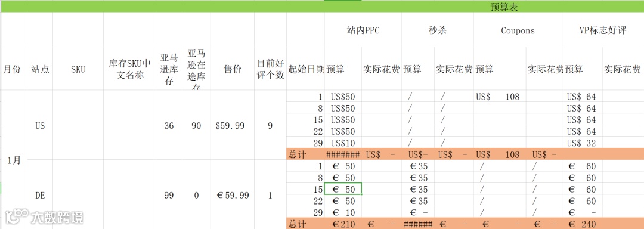Click the 售价 column header
The image size is (644, 229).
[232, 69]
